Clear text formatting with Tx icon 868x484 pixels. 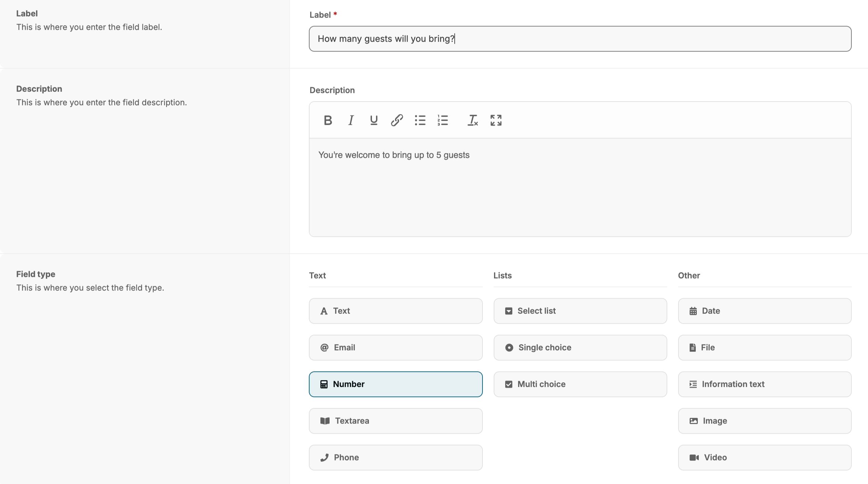point(473,120)
